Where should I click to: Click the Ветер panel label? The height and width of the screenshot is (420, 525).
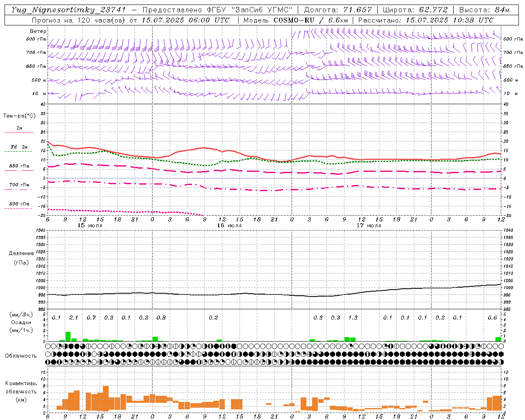coord(38,31)
